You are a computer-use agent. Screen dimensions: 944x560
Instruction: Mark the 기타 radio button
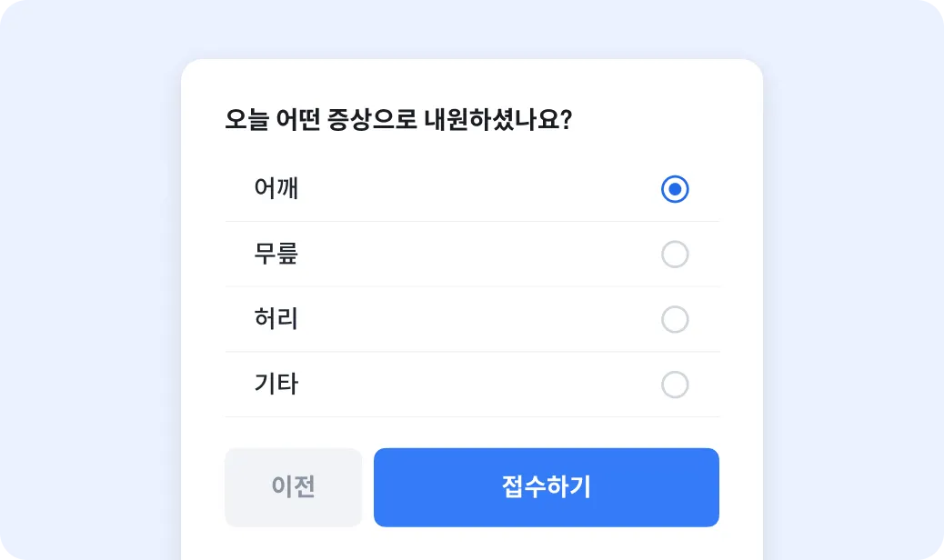(675, 385)
